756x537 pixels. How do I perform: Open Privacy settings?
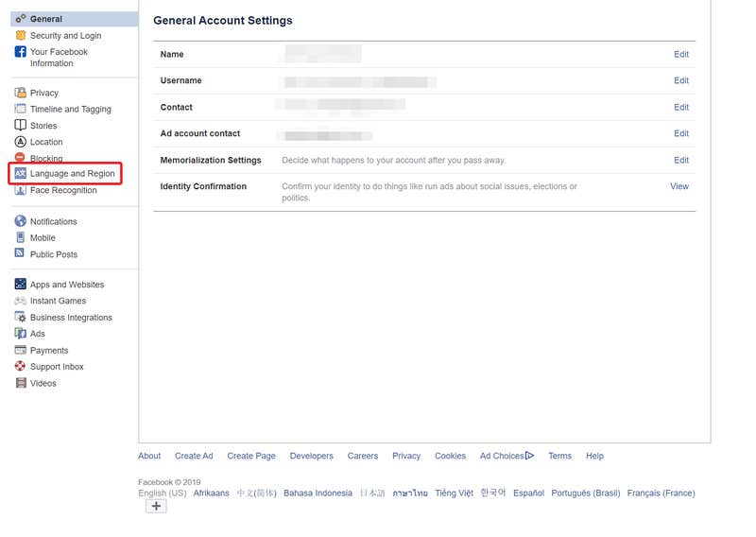point(44,93)
